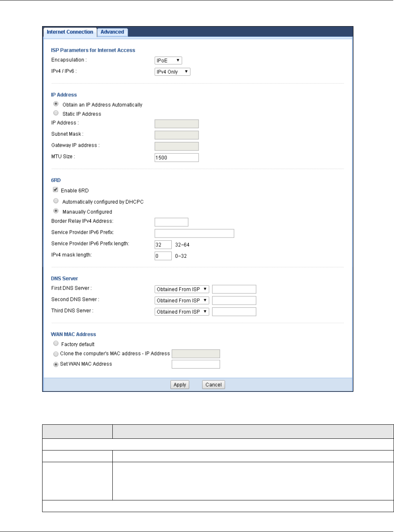Screen dimensions: 394x532
Task: Click the ISP Parameters for Internet Access heading
Action: pos(93,50)
